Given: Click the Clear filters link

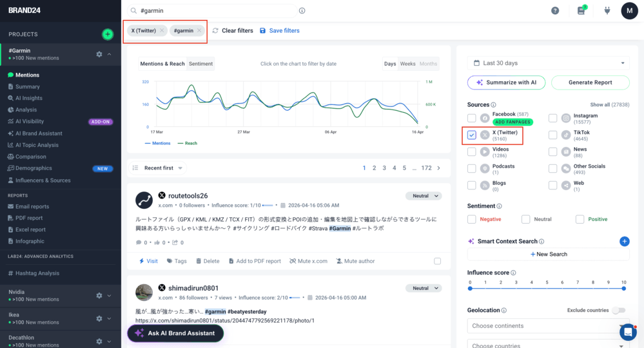Looking at the screenshot, I should tap(232, 31).
